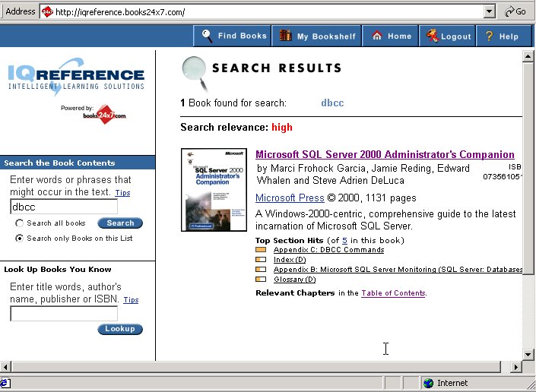
Task: Open the Index (D) section link
Action: click(290, 260)
